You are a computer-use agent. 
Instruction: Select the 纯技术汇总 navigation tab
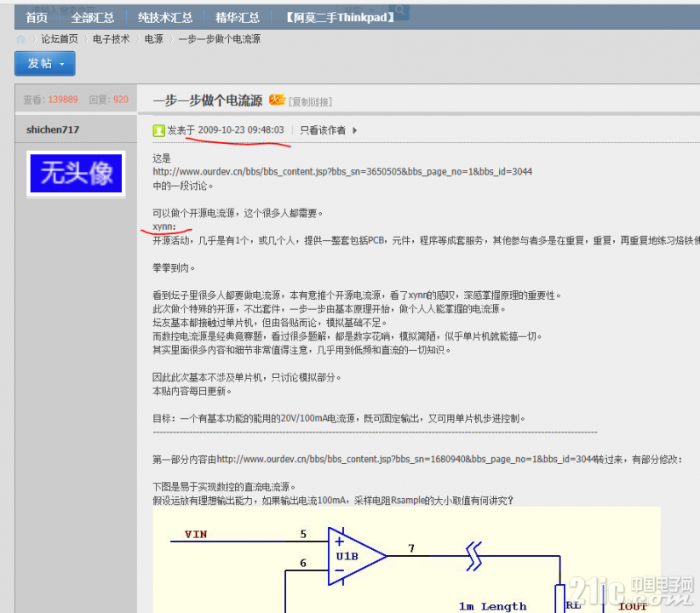[165, 17]
